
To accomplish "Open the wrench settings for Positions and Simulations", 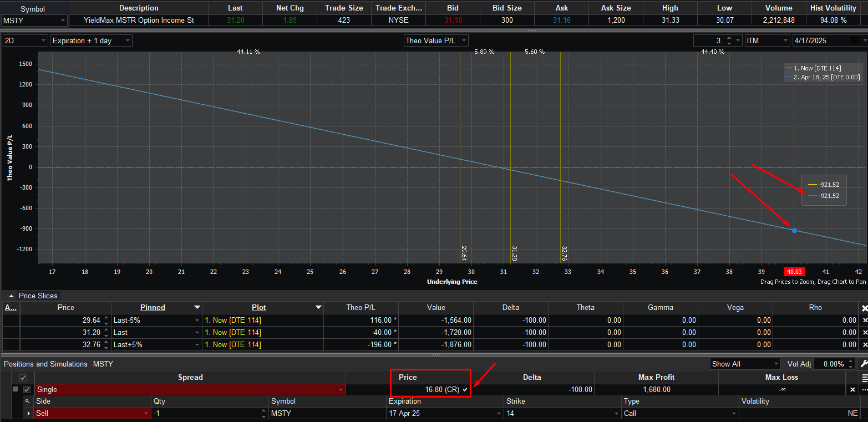I will (864, 364).
